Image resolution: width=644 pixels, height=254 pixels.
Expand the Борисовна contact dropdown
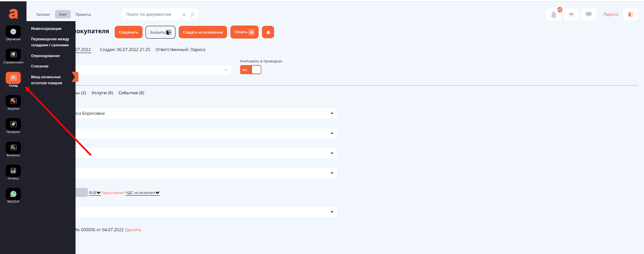tap(332, 113)
